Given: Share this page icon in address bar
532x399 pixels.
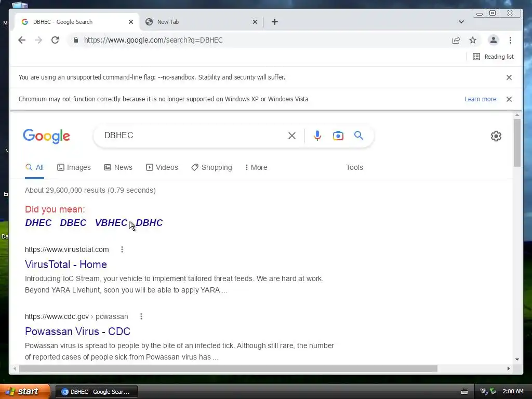Looking at the screenshot, I should (456, 40).
